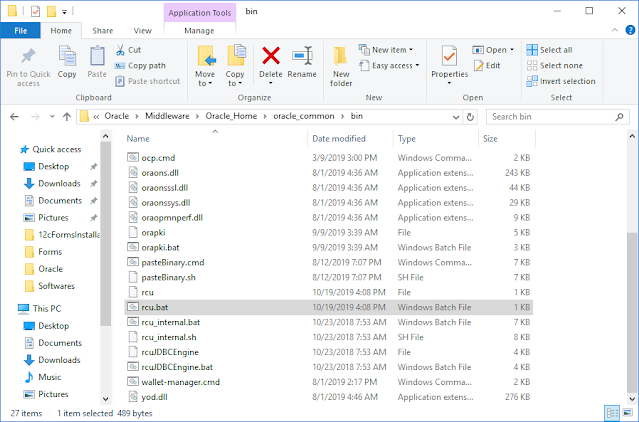Image resolution: width=639 pixels, height=422 pixels.
Task: Click the Paste clipboard icon
Action: (97, 62)
